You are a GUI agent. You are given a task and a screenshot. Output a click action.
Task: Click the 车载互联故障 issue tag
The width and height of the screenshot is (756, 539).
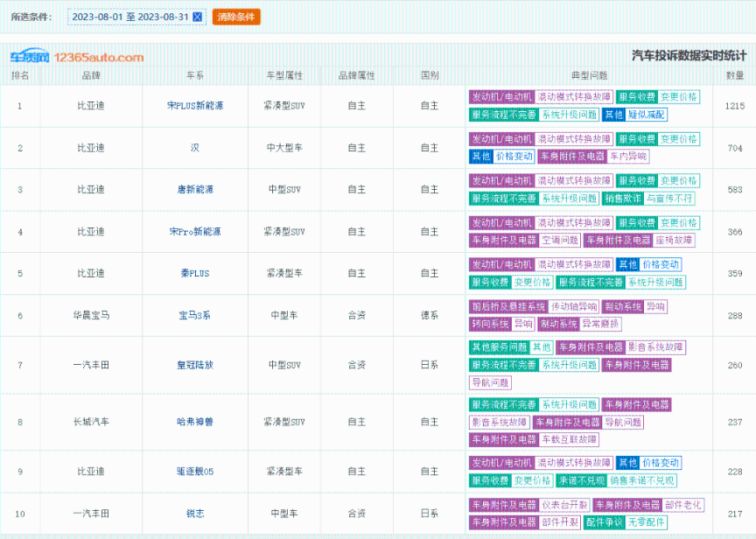point(569,439)
